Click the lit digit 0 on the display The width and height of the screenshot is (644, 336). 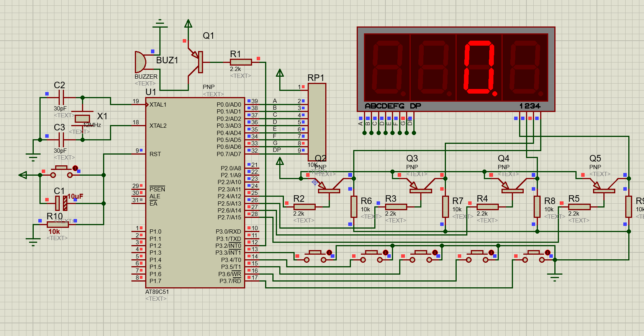pyautogui.click(x=479, y=68)
